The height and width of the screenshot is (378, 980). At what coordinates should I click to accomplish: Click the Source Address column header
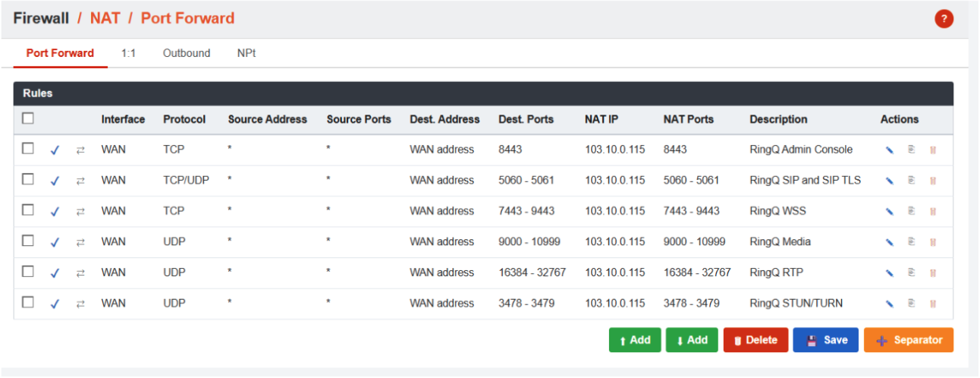(x=267, y=119)
